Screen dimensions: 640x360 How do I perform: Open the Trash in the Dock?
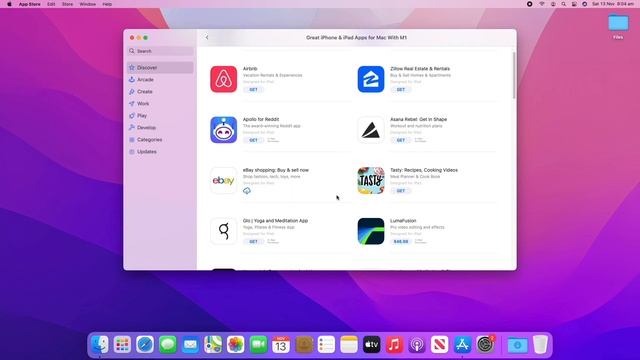point(540,345)
